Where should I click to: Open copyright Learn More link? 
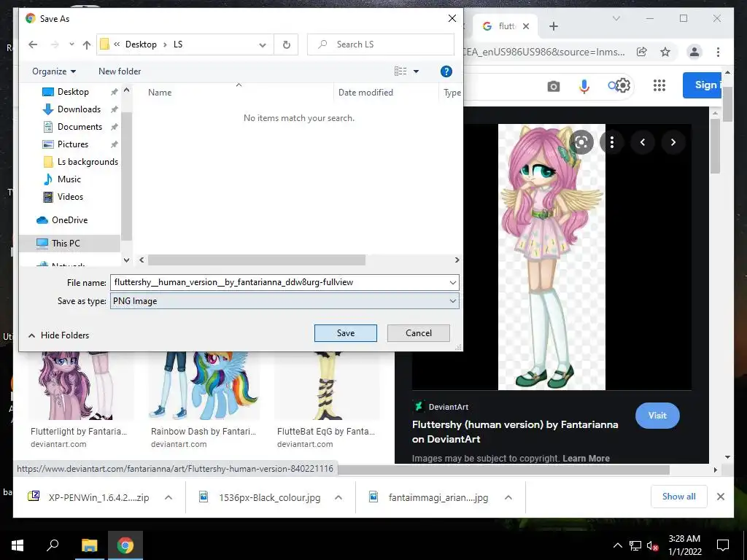click(x=586, y=458)
